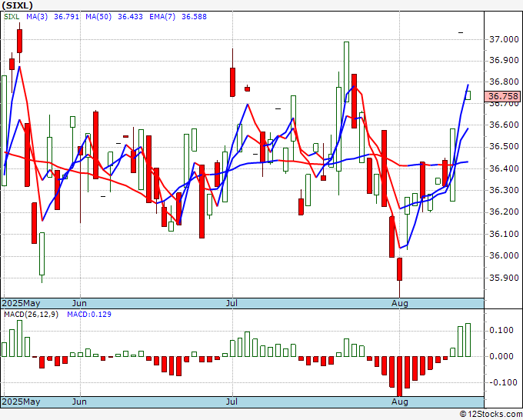523x420 pixels.
Task: Click Jul on the price chart axis
Action: point(232,303)
